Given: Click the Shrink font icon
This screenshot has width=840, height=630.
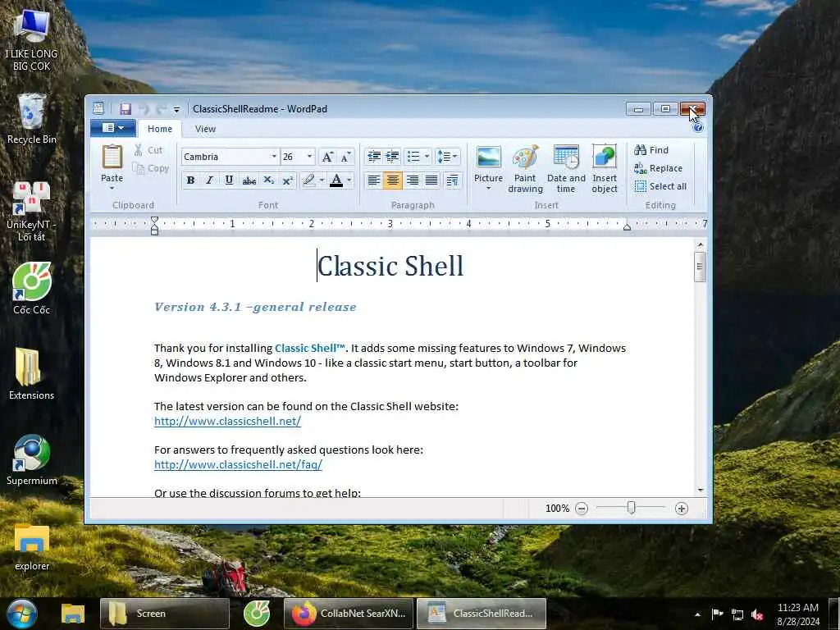Looking at the screenshot, I should [x=346, y=157].
